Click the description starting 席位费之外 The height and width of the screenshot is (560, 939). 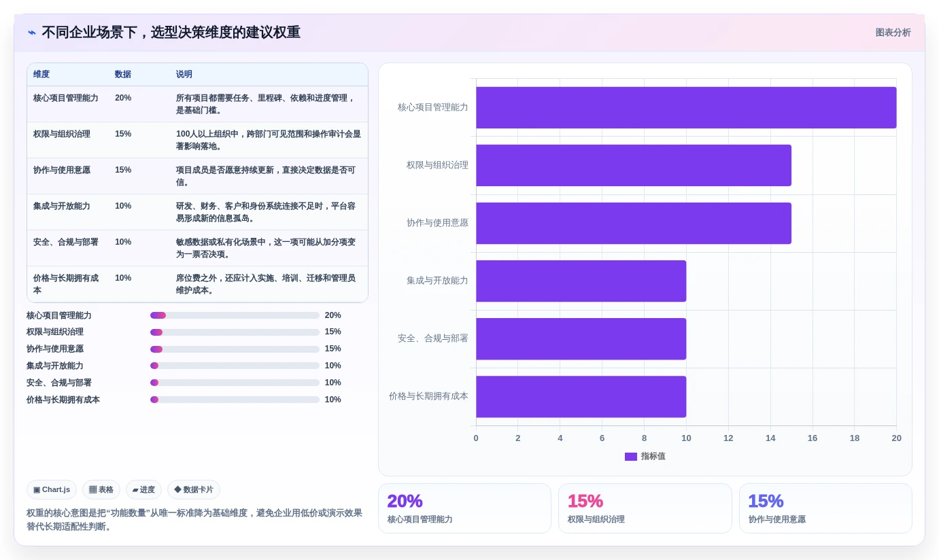[266, 284]
